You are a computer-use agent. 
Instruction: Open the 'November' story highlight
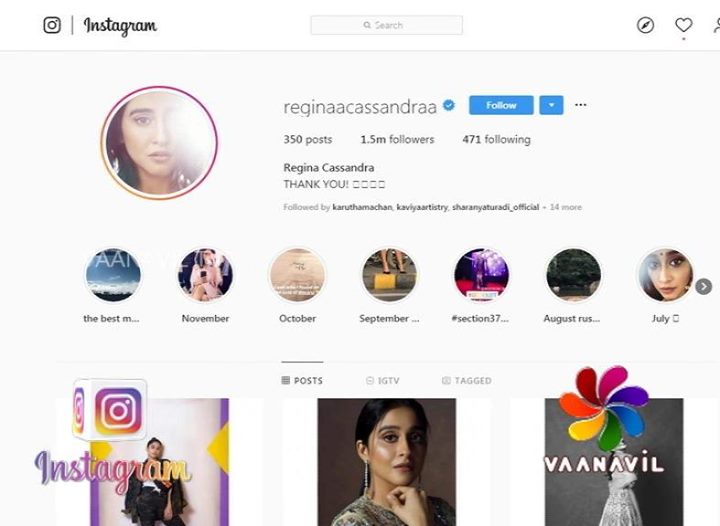[205, 275]
